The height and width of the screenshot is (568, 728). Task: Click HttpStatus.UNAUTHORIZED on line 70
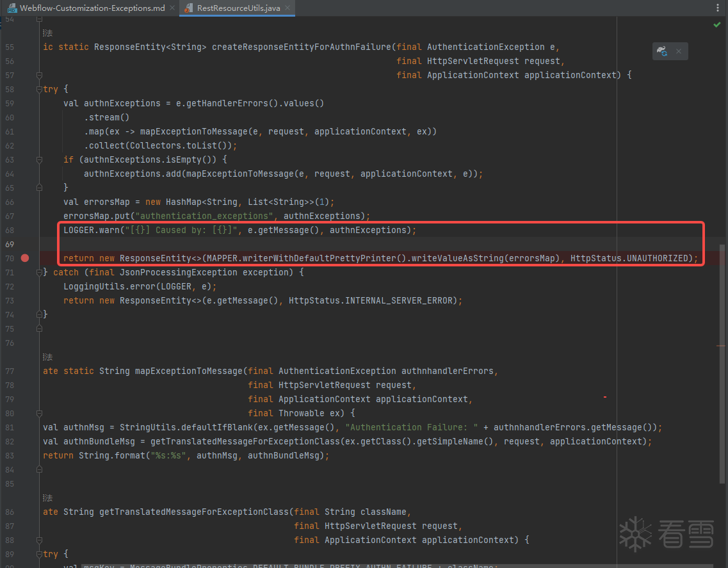pyautogui.click(x=629, y=258)
